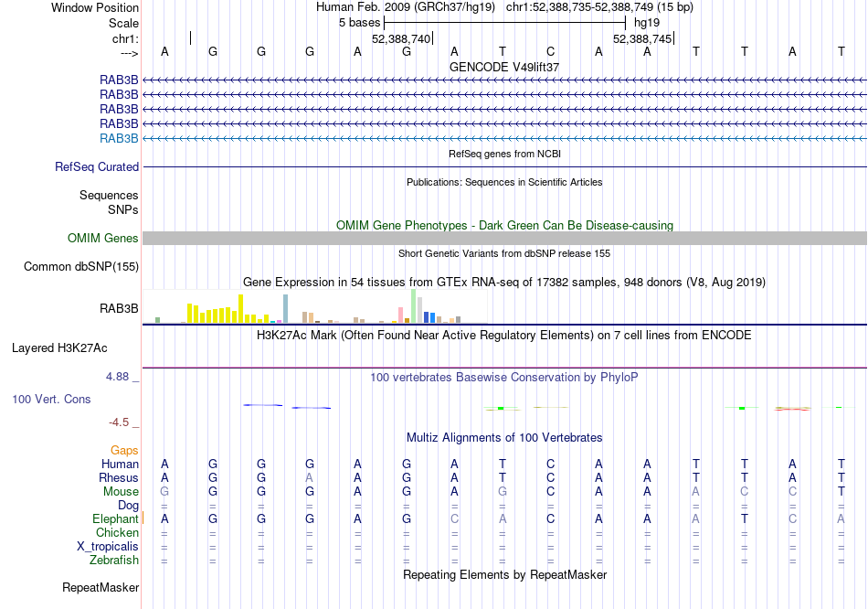This screenshot has width=868, height=609.
Task: Click the Sequences track label
Action: tap(109, 195)
